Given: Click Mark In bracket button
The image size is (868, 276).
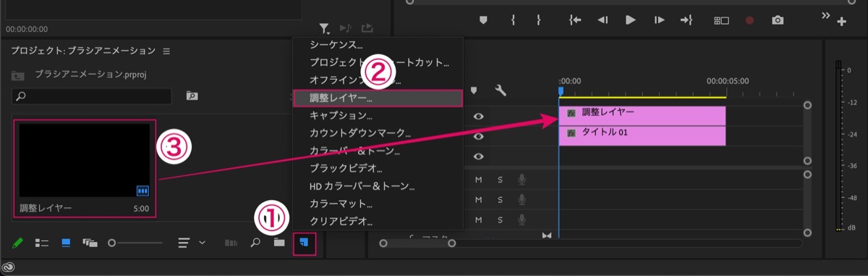Looking at the screenshot, I should pyautogui.click(x=513, y=20).
